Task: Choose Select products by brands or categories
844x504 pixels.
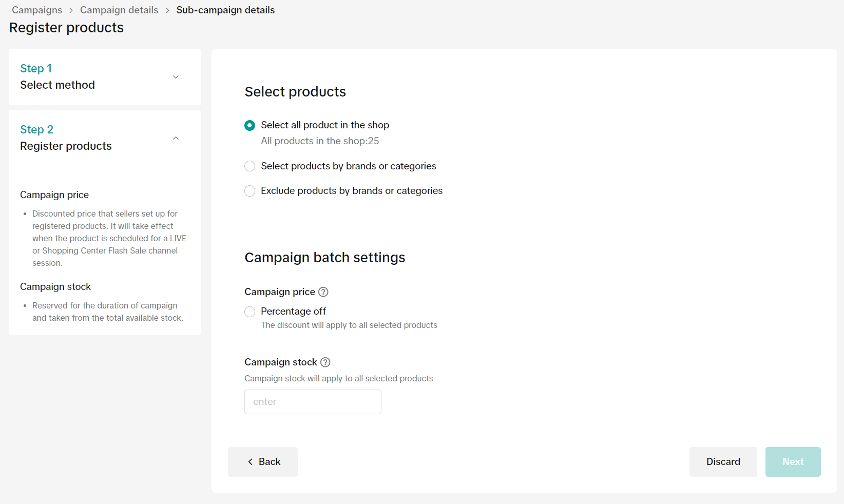Action: click(250, 166)
